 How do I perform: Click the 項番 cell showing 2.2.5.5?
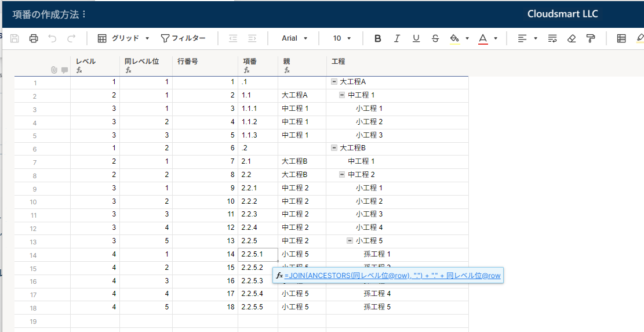(258, 307)
